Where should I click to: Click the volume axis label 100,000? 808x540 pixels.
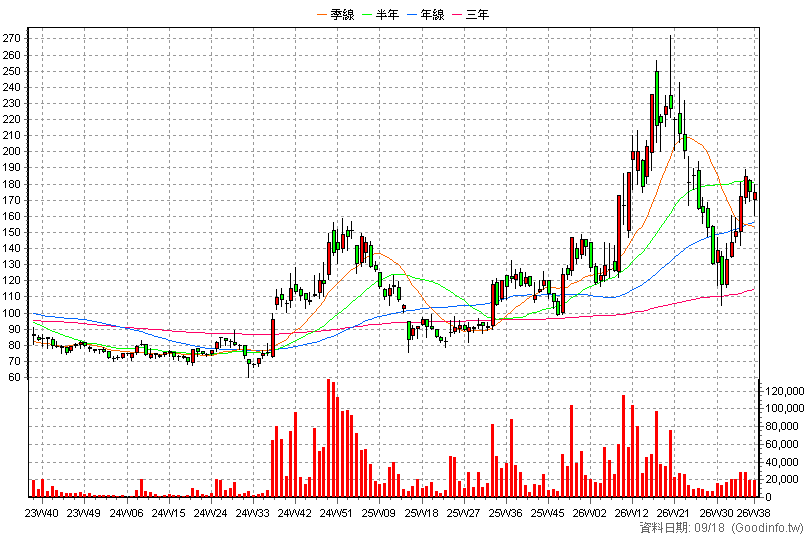[784, 409]
